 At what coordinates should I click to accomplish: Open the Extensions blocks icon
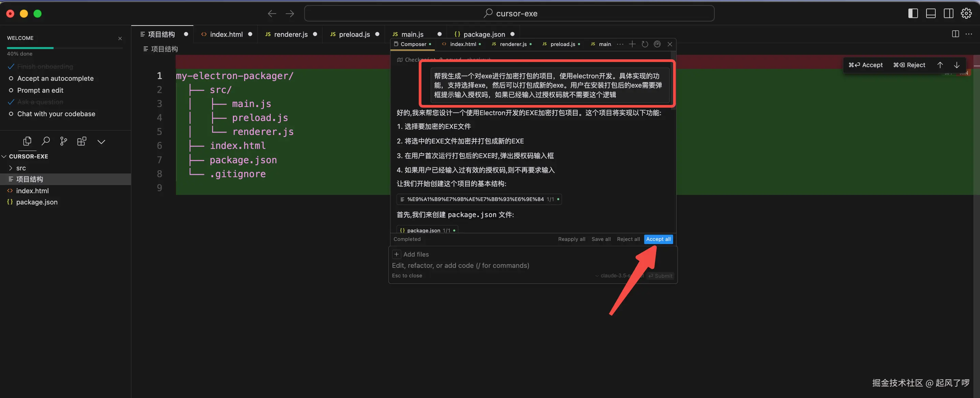(82, 141)
